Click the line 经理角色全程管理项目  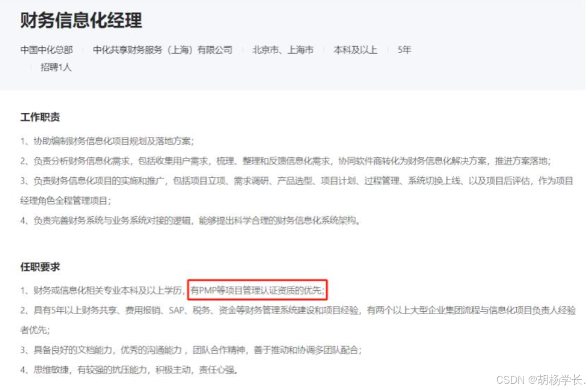[66, 201]
